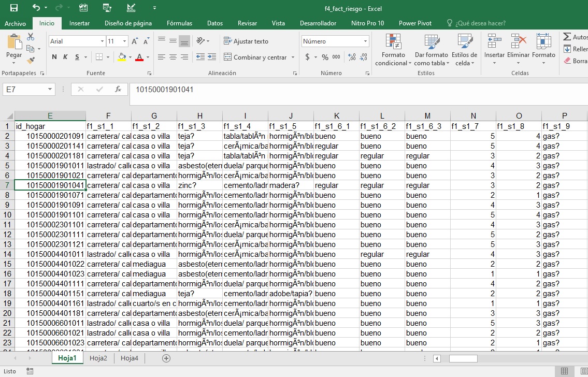Switch to sheet Hoja2

pos(98,358)
